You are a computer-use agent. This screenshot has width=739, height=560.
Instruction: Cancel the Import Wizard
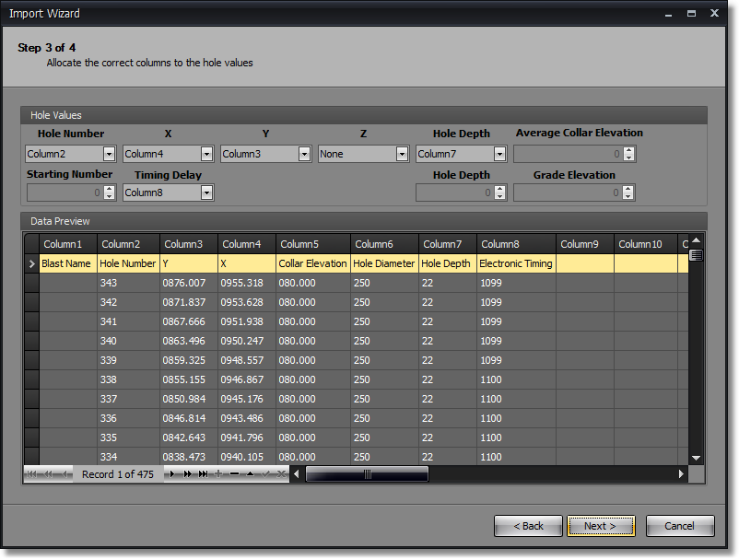click(680, 526)
